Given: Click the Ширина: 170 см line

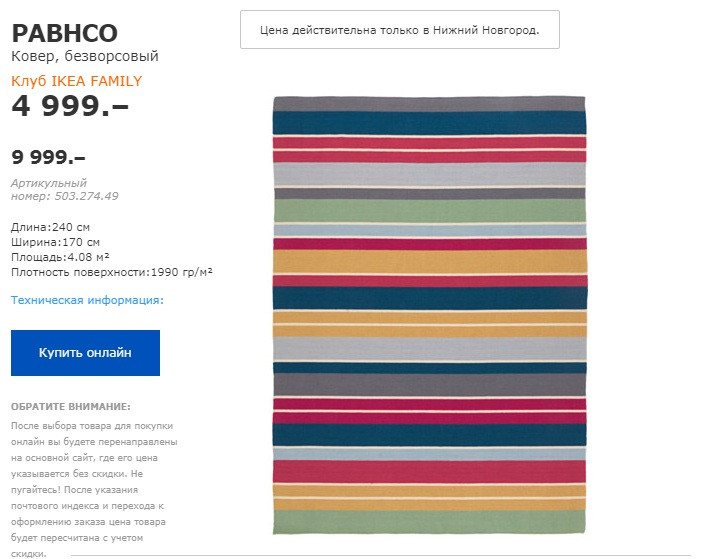Looking at the screenshot, I should click(55, 242).
